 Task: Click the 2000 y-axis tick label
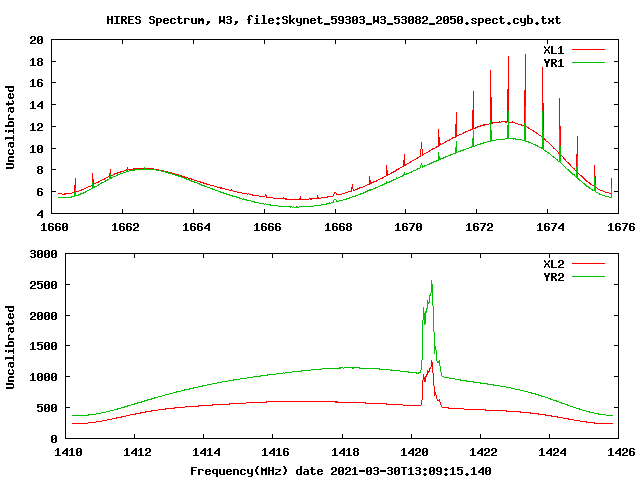click(43, 316)
